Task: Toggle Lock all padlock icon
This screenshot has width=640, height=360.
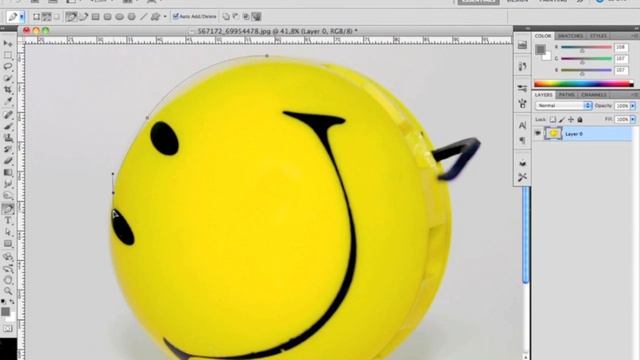Action: pyautogui.click(x=580, y=120)
